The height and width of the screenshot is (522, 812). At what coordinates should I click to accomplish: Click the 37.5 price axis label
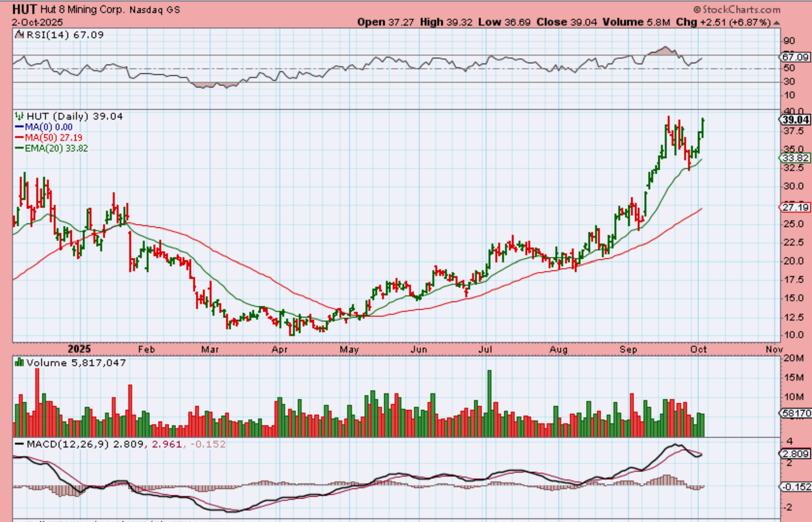[x=793, y=131]
